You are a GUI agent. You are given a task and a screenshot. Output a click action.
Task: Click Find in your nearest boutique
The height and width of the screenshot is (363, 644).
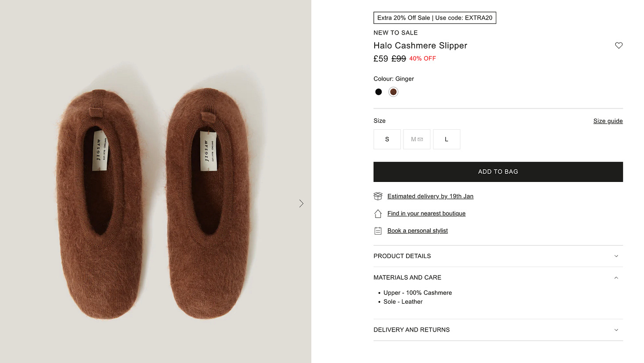(426, 213)
